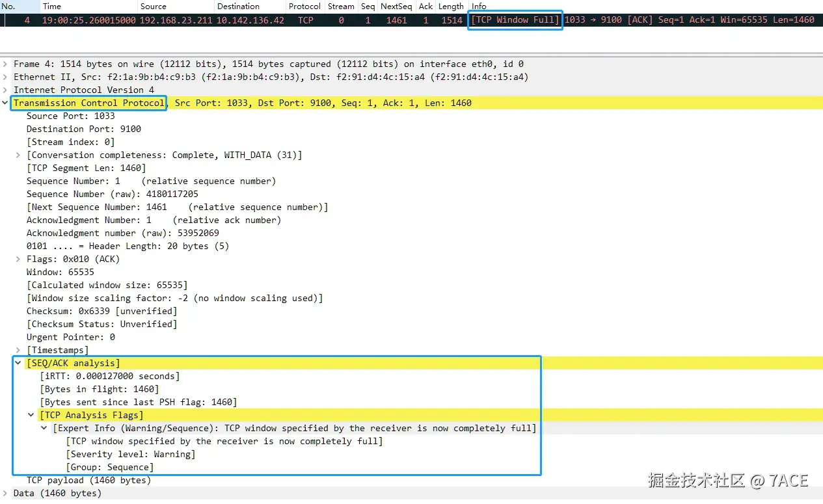Collapse the [SEQ/ACK analysis] section
Image resolution: width=823 pixels, height=504 pixels.
18,363
